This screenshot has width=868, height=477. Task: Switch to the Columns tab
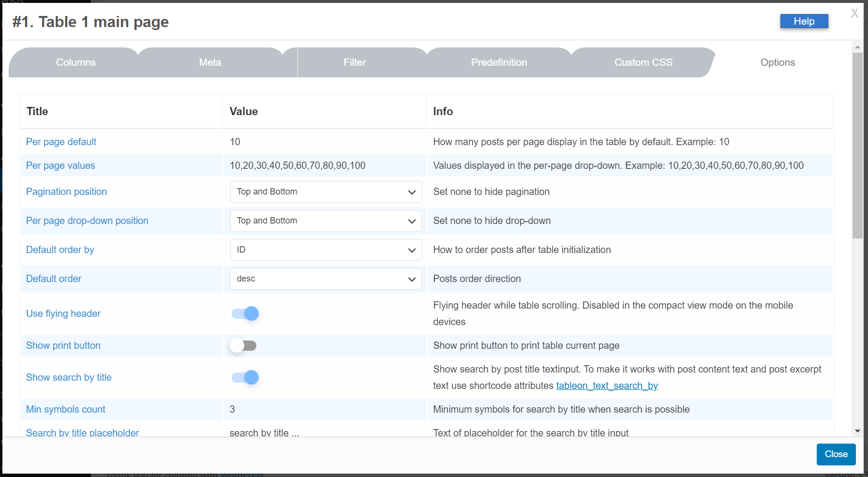tap(76, 62)
